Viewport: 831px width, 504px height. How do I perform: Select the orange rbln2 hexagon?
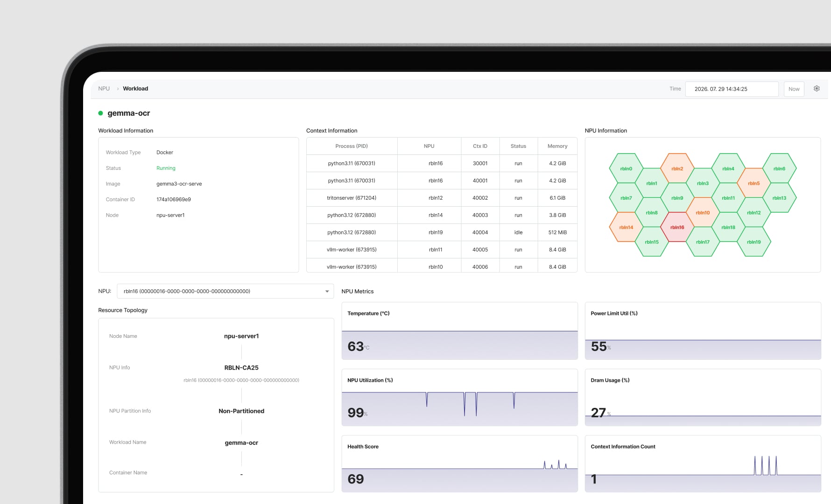tap(677, 168)
